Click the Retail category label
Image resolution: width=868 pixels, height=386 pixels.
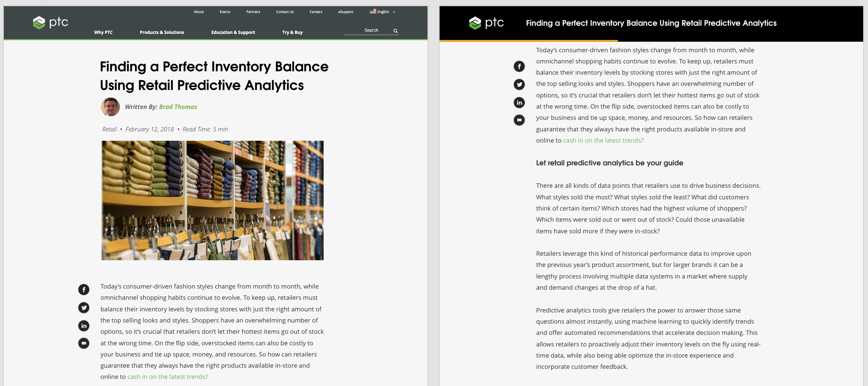click(x=110, y=129)
